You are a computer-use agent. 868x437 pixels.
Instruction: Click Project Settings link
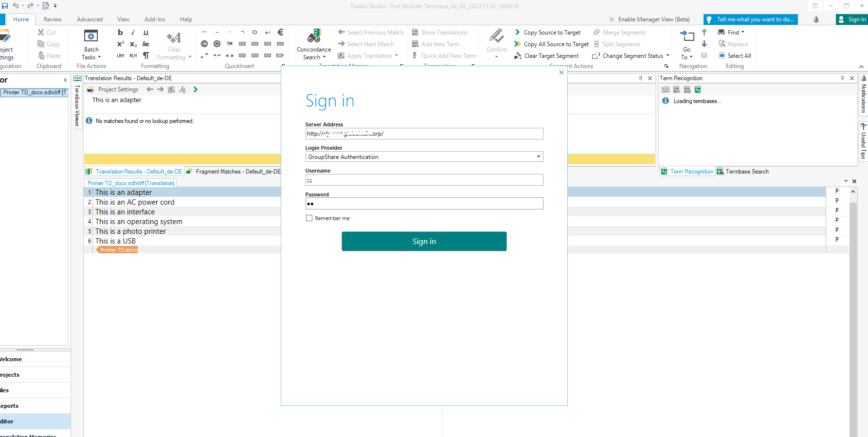(118, 89)
